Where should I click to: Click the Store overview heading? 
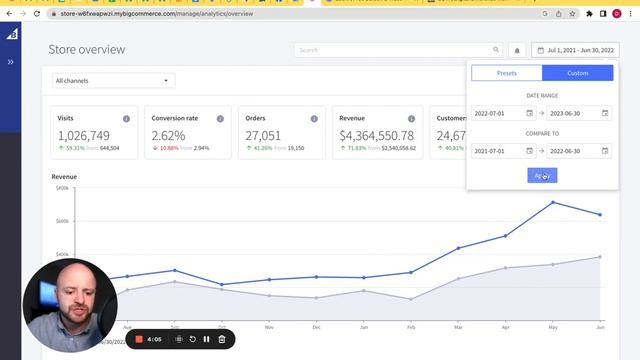pyautogui.click(x=87, y=49)
